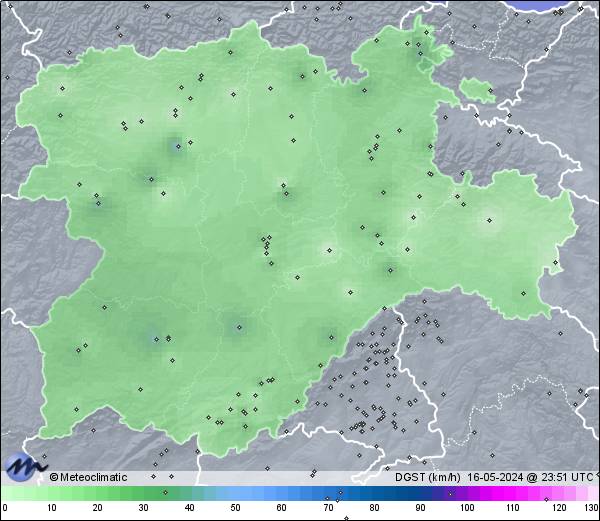This screenshot has width=600, height=521.
Task: Select the DGST (km/h) label
Action: tap(428, 477)
